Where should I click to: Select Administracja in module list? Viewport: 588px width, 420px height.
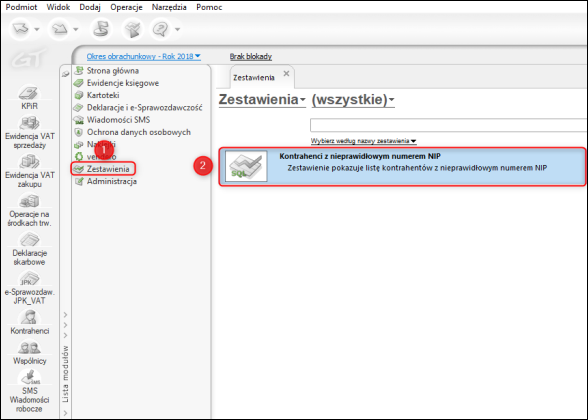pos(112,182)
